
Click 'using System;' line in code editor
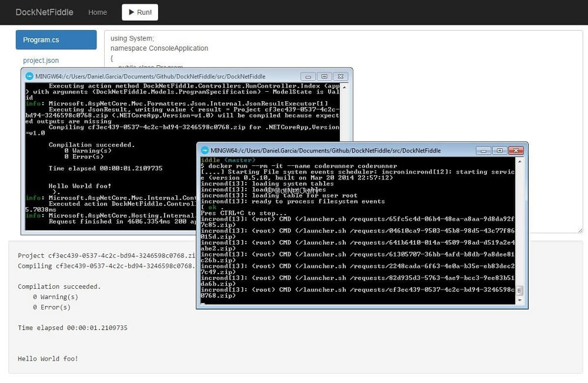(132, 38)
